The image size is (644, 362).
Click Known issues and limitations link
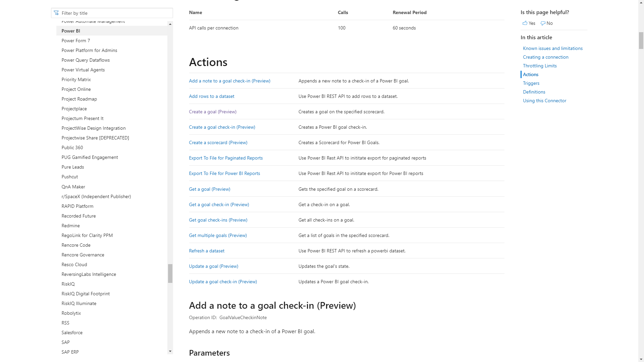(x=552, y=48)
